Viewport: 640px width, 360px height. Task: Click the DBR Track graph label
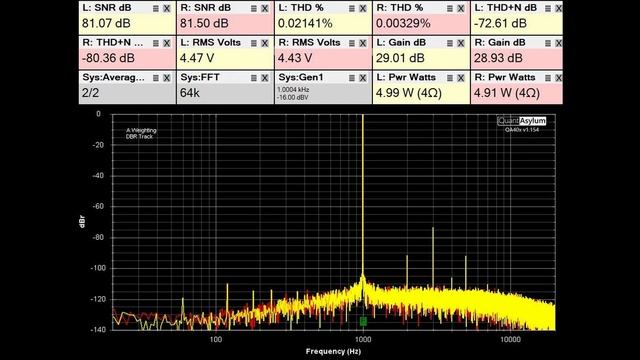[139, 136]
